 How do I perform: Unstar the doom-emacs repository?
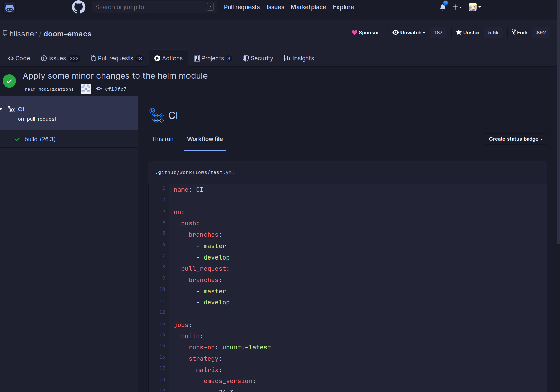point(467,32)
